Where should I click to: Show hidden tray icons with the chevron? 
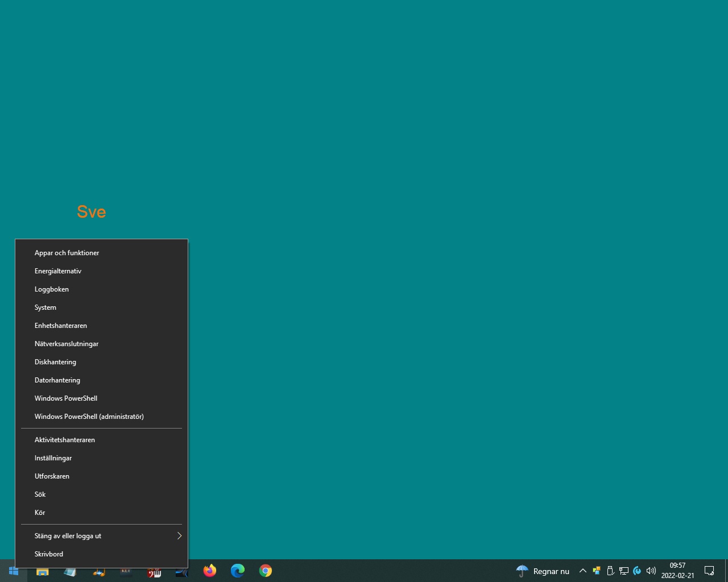tap(582, 571)
